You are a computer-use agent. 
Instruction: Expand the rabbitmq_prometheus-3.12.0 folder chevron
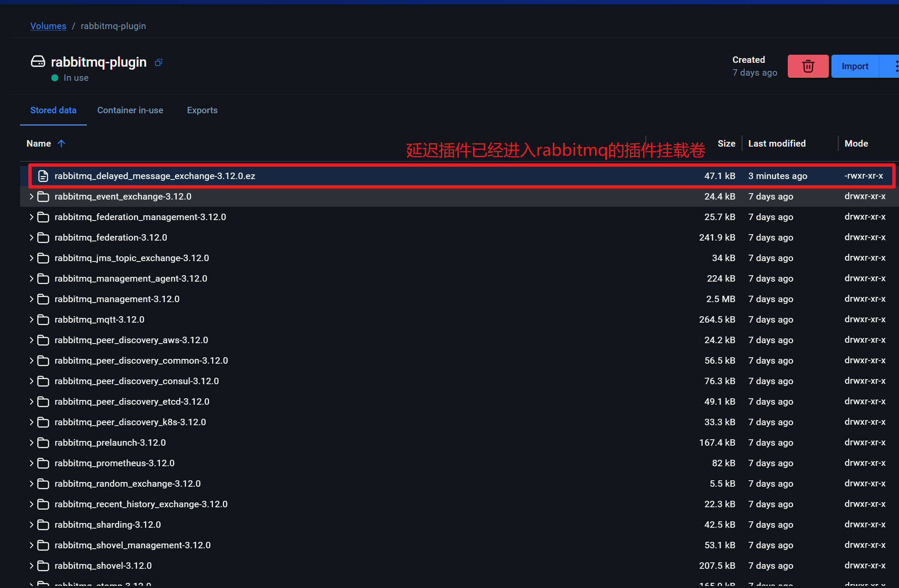(x=31, y=463)
